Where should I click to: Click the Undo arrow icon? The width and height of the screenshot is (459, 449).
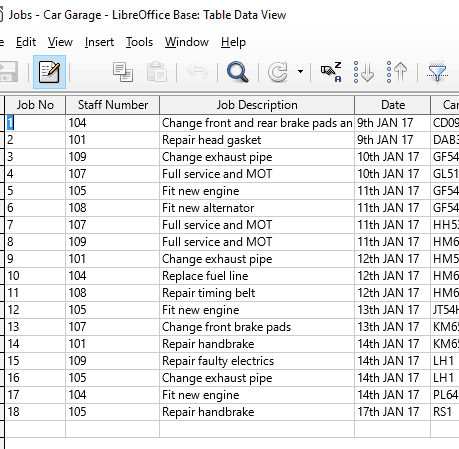point(197,72)
